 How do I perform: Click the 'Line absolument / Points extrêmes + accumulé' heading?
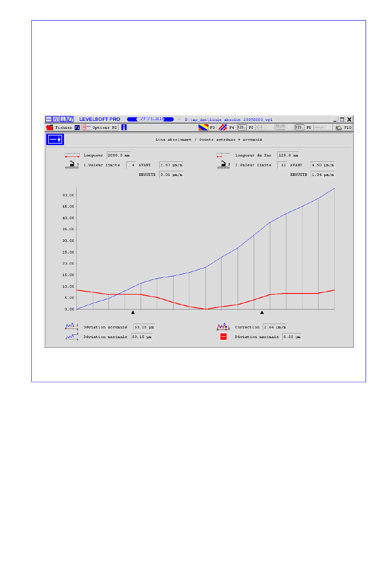209,140
